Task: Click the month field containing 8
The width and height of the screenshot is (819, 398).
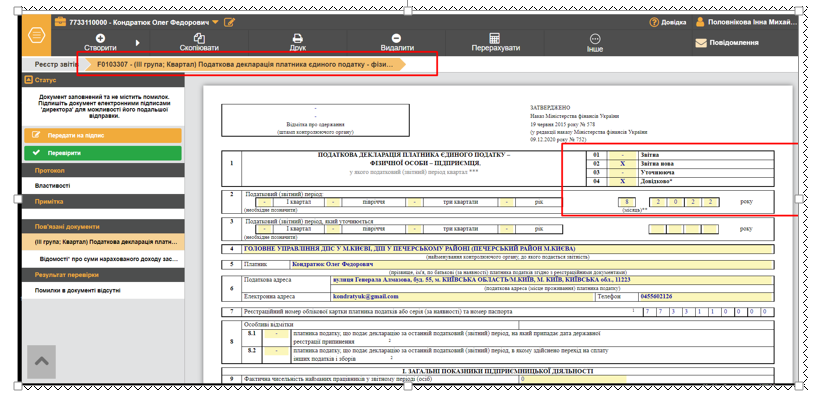Action: pyautogui.click(x=627, y=202)
